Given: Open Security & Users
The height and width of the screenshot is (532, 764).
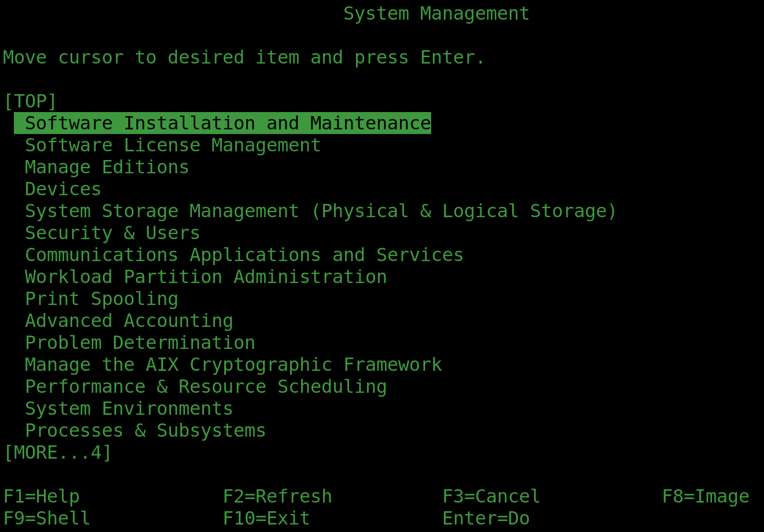Looking at the screenshot, I should 112,232.
